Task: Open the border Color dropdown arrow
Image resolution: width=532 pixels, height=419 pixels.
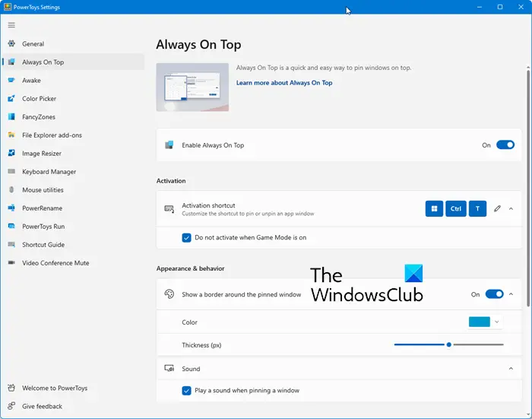Action: click(x=497, y=322)
